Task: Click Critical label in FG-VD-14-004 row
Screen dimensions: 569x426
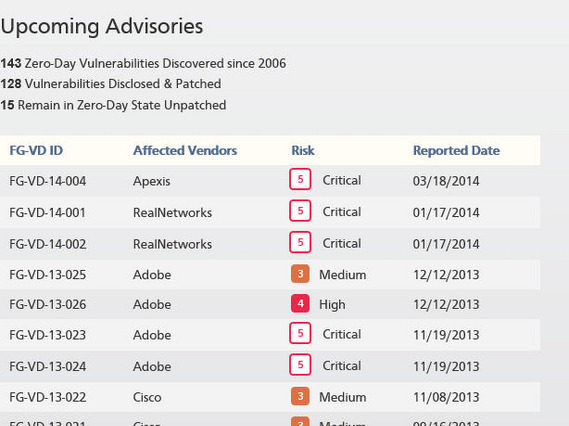Action: click(342, 180)
